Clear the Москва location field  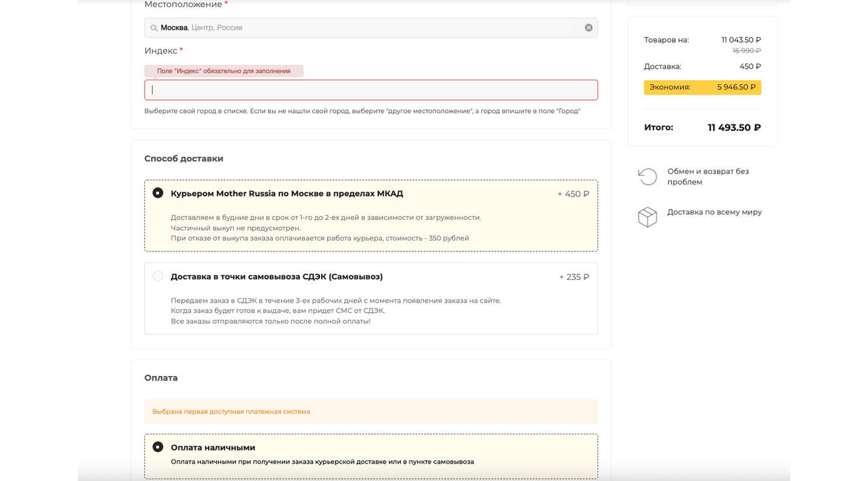pyautogui.click(x=588, y=28)
